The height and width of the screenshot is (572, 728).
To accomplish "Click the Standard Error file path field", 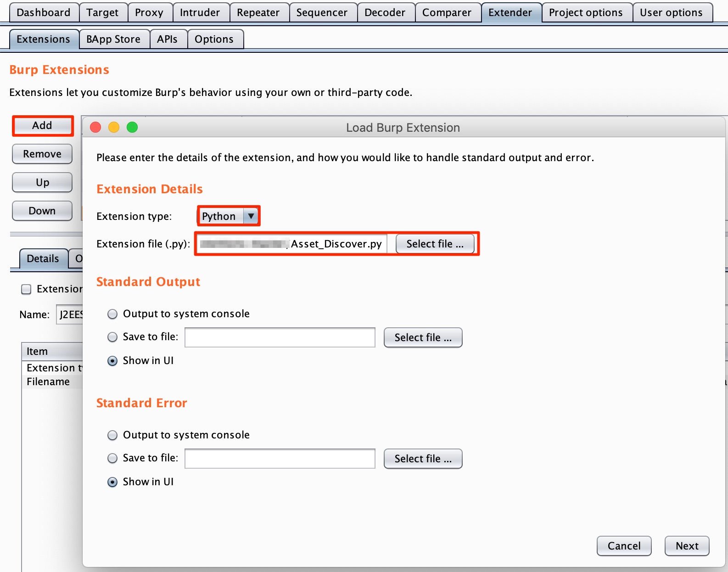I will pyautogui.click(x=280, y=459).
